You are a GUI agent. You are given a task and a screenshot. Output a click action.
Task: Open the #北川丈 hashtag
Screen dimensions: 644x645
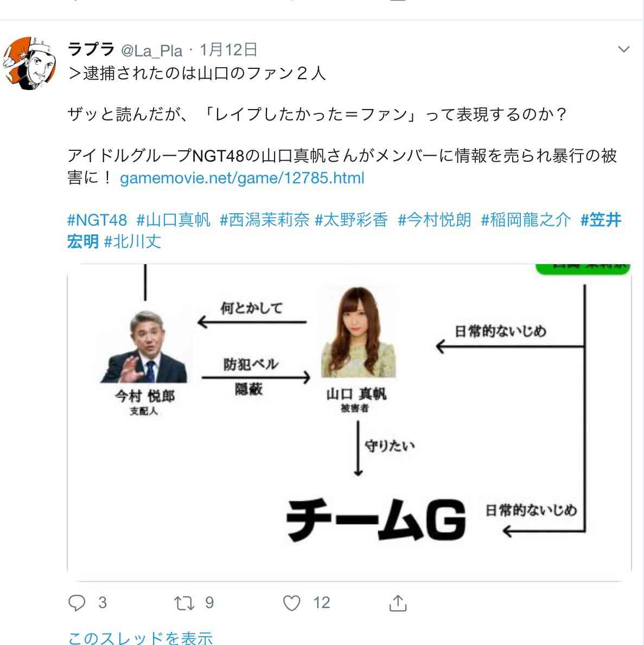coord(132,241)
